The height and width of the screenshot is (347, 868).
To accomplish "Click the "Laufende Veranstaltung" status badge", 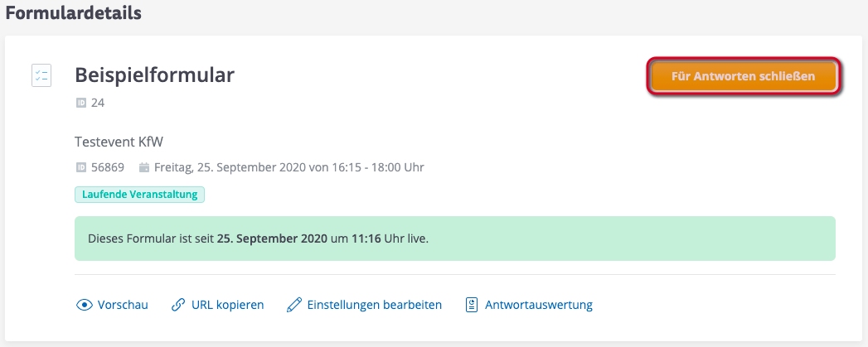I will (139, 195).
